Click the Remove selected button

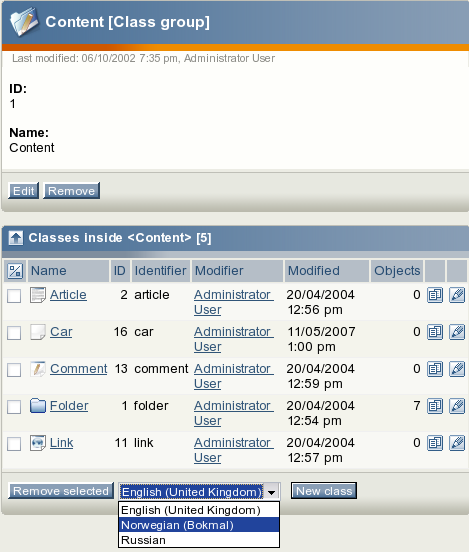point(61,491)
